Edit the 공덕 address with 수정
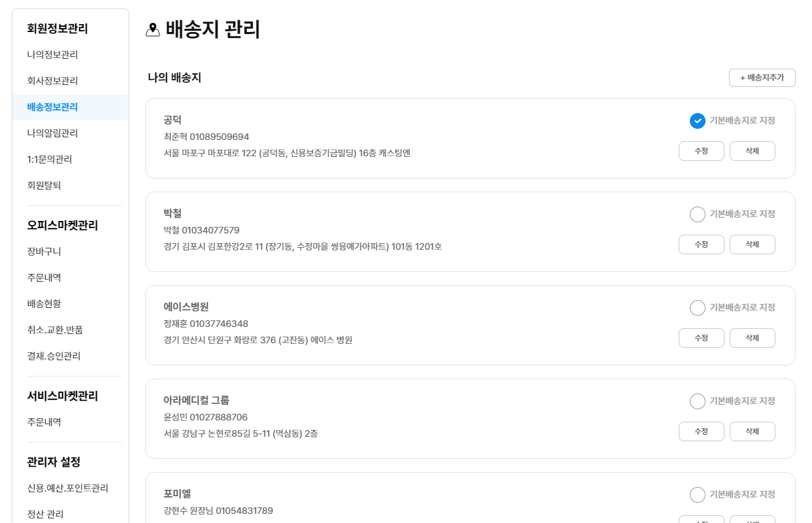Screen dimensions: 812x523 coord(701,151)
